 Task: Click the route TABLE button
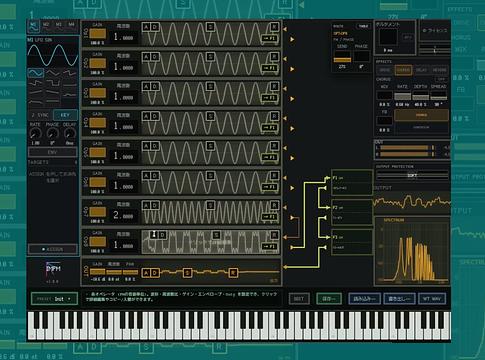363,26
